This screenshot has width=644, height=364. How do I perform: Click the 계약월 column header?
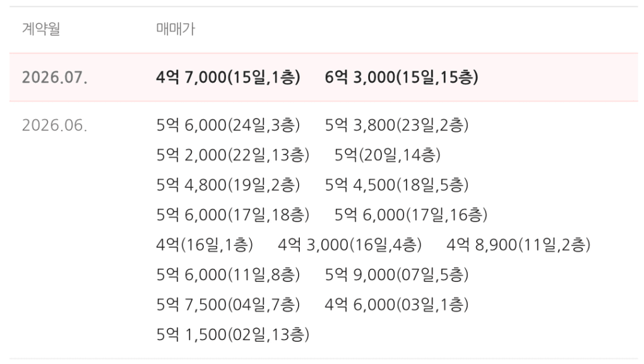(41, 29)
